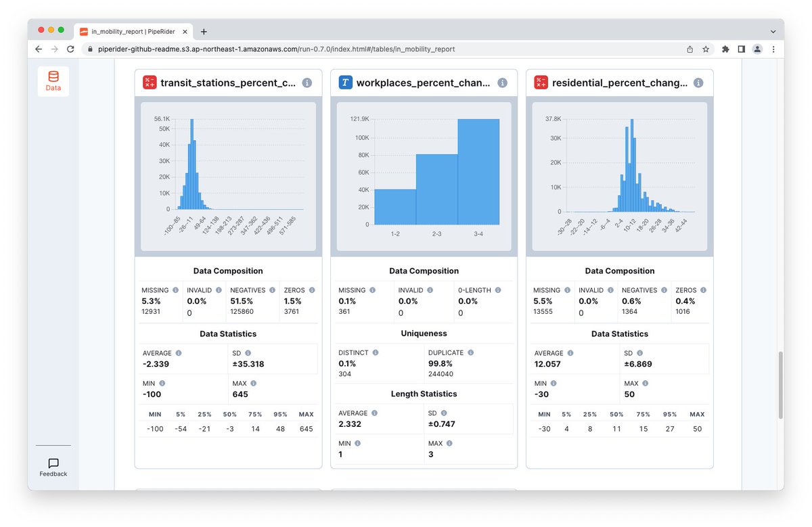This screenshot has height=527, width=812.
Task: Click the residential_percent_chang... column title
Action: coord(620,83)
